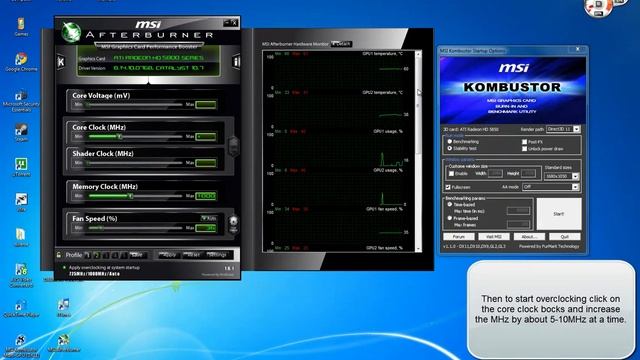640x360 pixels.
Task: Click the Fan Speed slider track
Action: 135,228
